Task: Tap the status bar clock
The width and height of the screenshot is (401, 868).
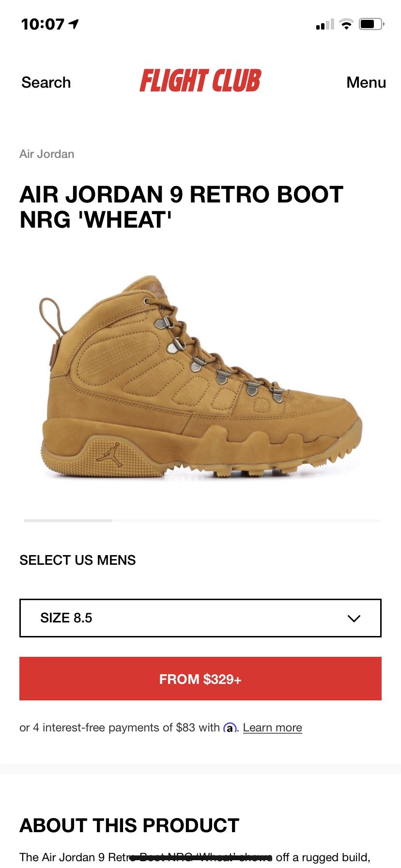Action: 43,24
